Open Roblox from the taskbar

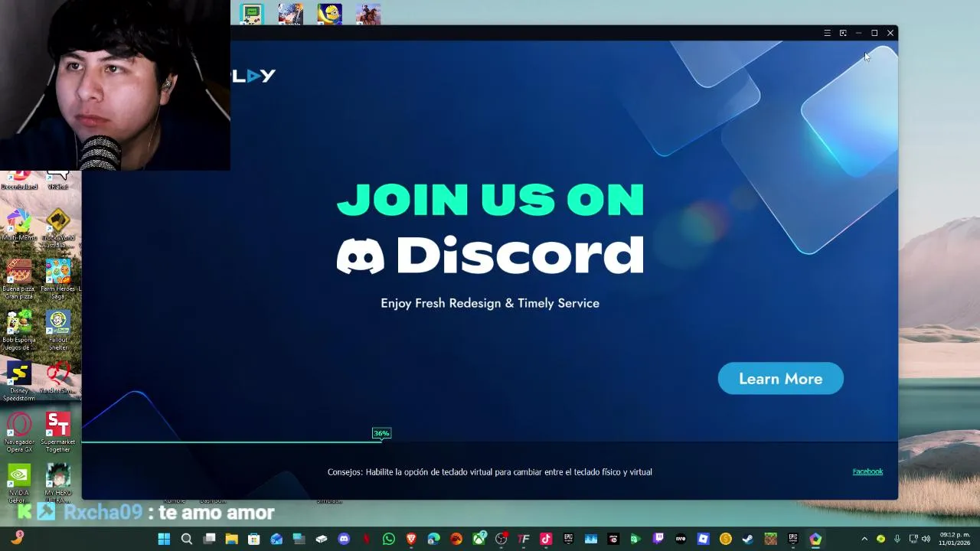click(703, 539)
